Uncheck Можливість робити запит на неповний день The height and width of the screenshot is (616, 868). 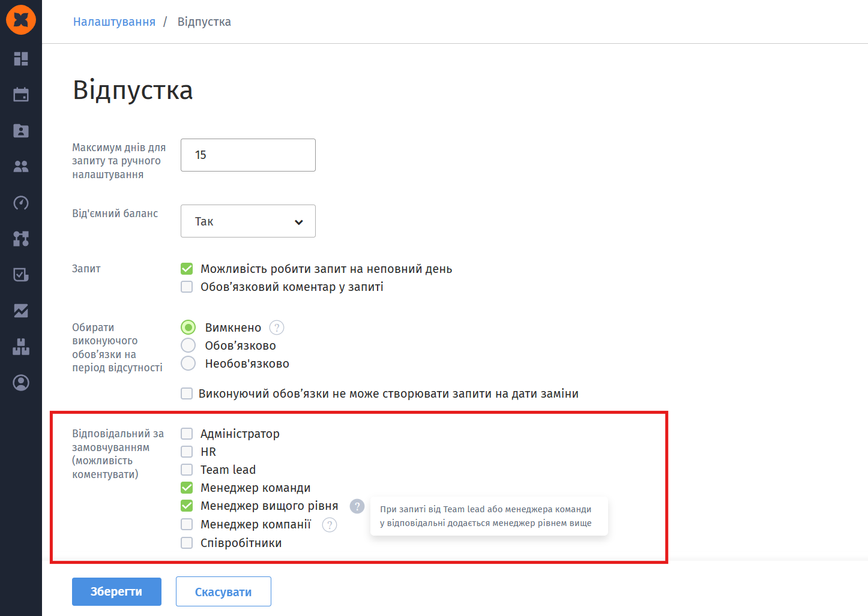click(x=187, y=269)
